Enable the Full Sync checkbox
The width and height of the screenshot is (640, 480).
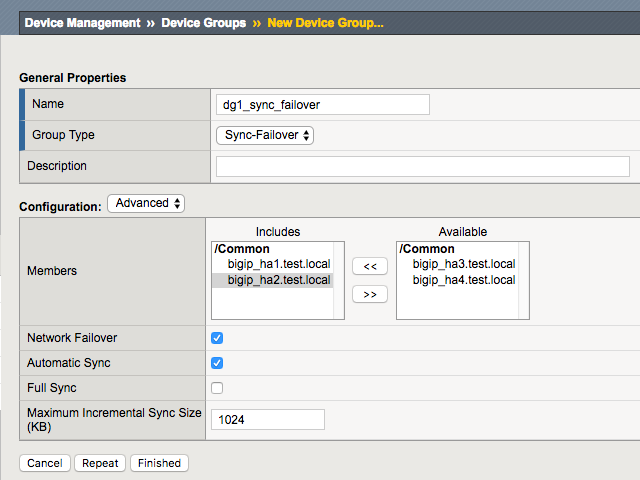pyautogui.click(x=217, y=388)
